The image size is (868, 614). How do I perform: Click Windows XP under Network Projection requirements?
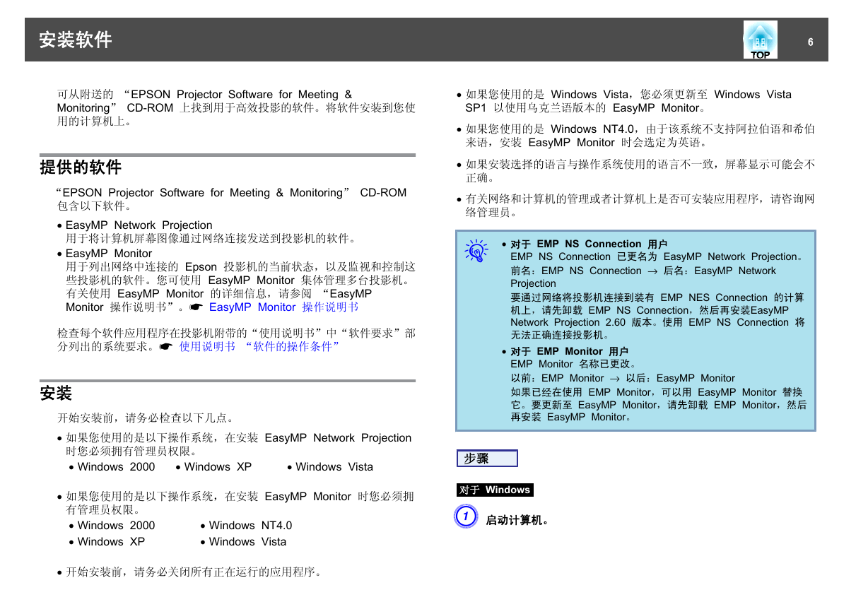click(218, 467)
